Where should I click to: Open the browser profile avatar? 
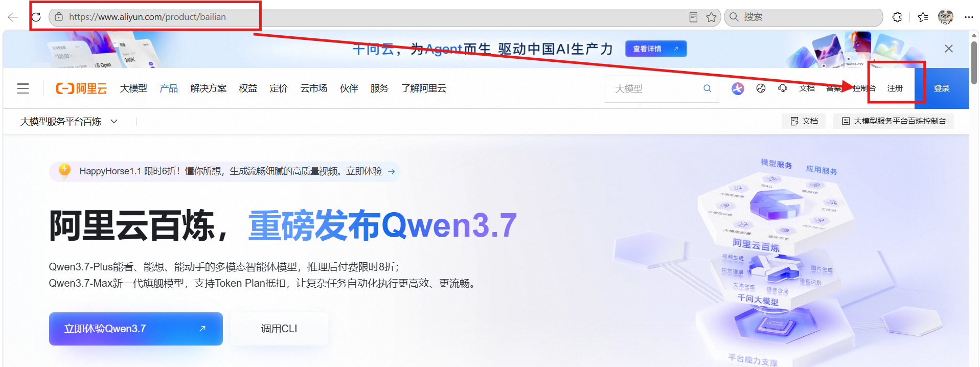click(946, 17)
